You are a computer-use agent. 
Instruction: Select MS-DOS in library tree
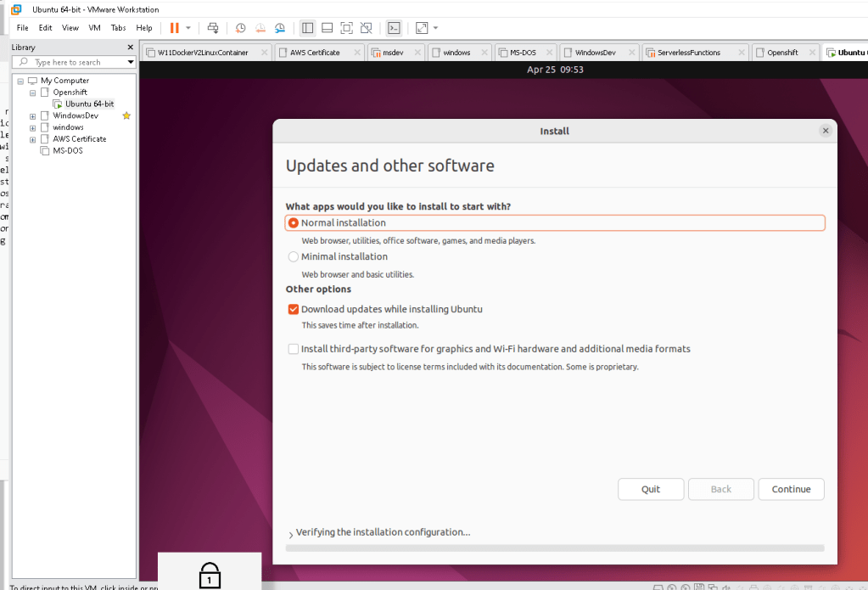pyautogui.click(x=68, y=150)
